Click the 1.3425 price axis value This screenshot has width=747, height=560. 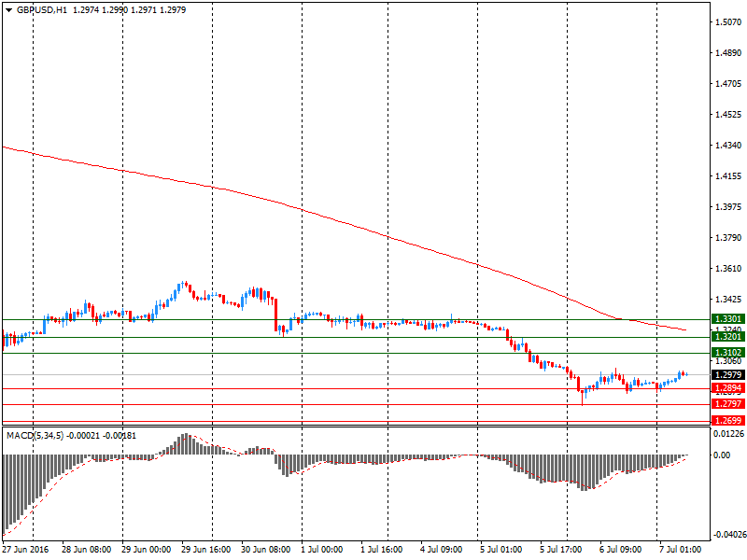728,300
